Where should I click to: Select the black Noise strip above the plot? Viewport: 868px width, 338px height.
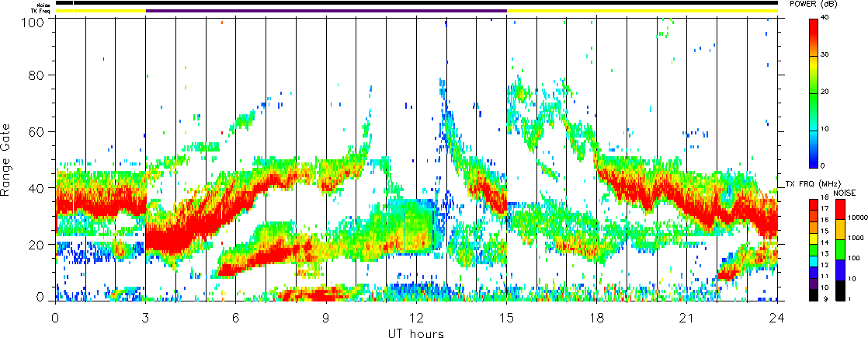(417, 3)
